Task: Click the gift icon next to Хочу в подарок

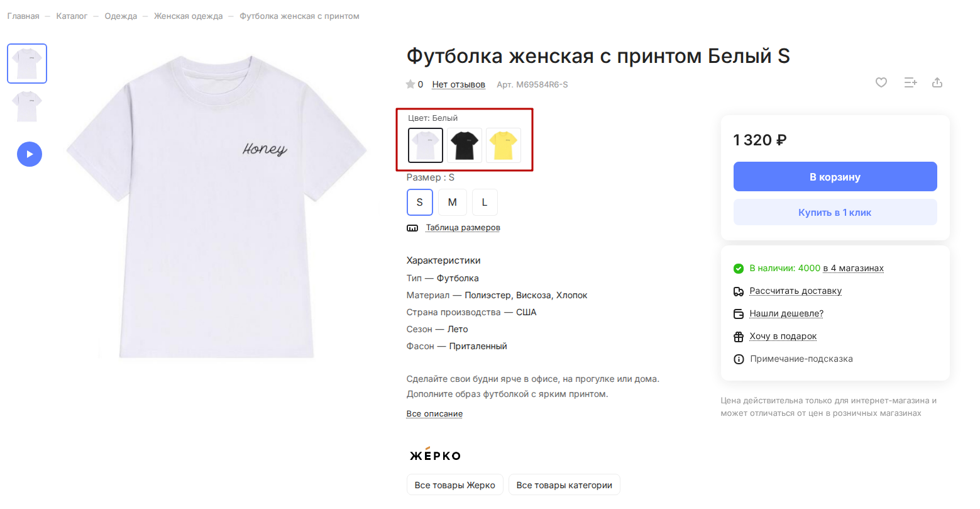Action: pyautogui.click(x=739, y=337)
